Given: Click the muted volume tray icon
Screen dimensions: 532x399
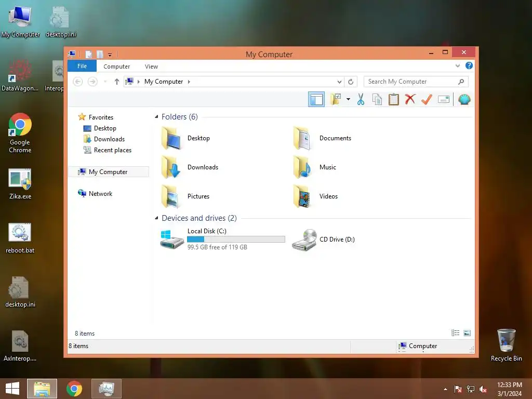Looking at the screenshot, I should pos(483,389).
